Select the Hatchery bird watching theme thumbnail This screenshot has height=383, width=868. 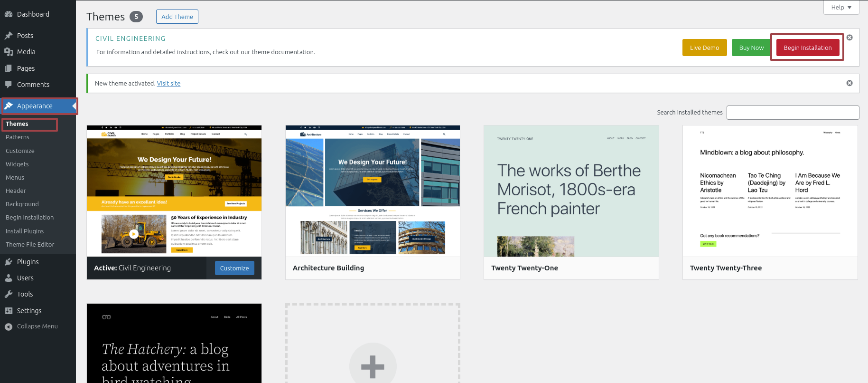[174, 343]
